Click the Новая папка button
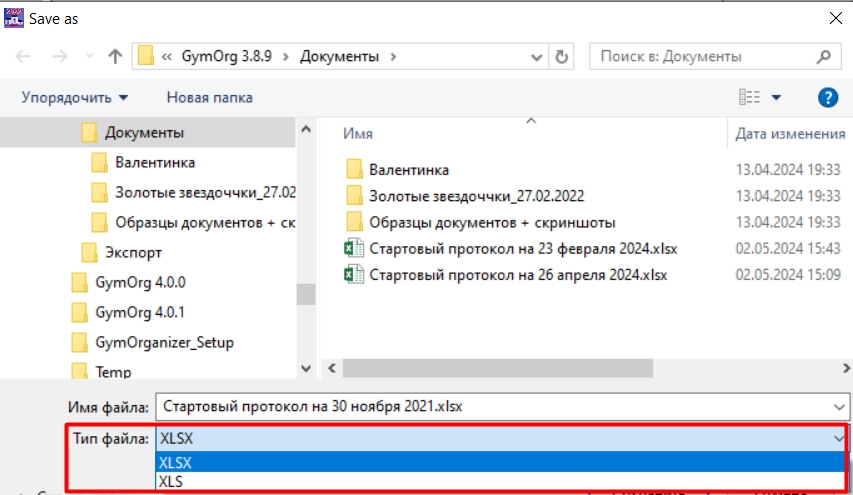 (x=209, y=97)
